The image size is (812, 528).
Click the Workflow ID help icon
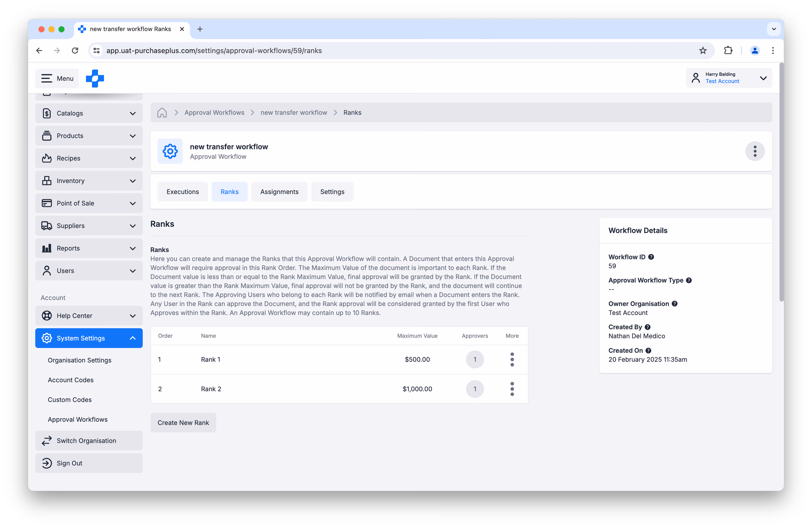pyautogui.click(x=651, y=257)
